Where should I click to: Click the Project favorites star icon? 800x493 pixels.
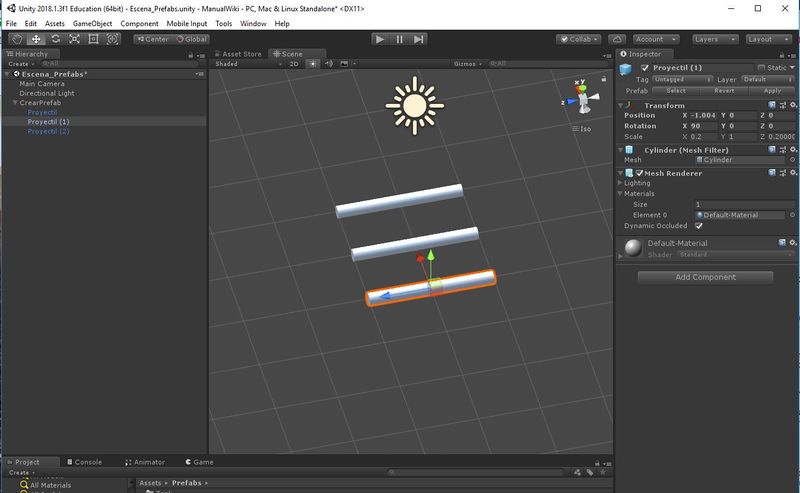603,473
